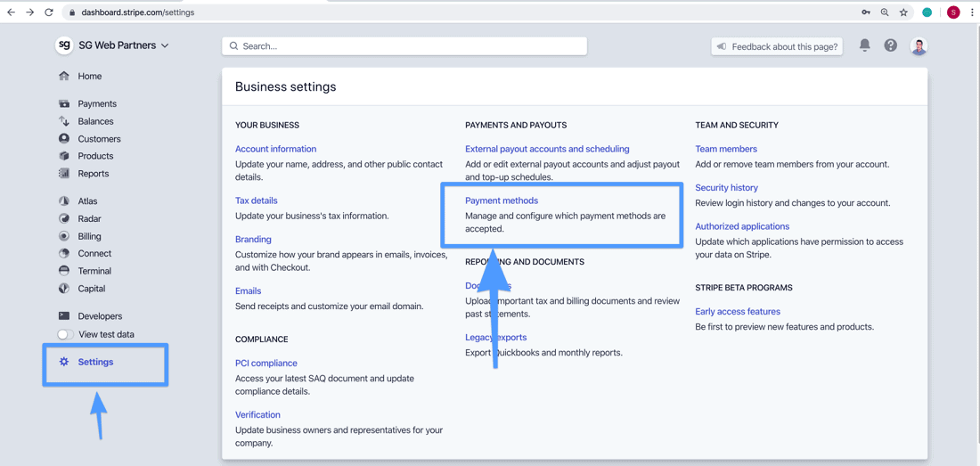Open Authorized applications link
Screen dimensions: 980x466
(x=742, y=226)
